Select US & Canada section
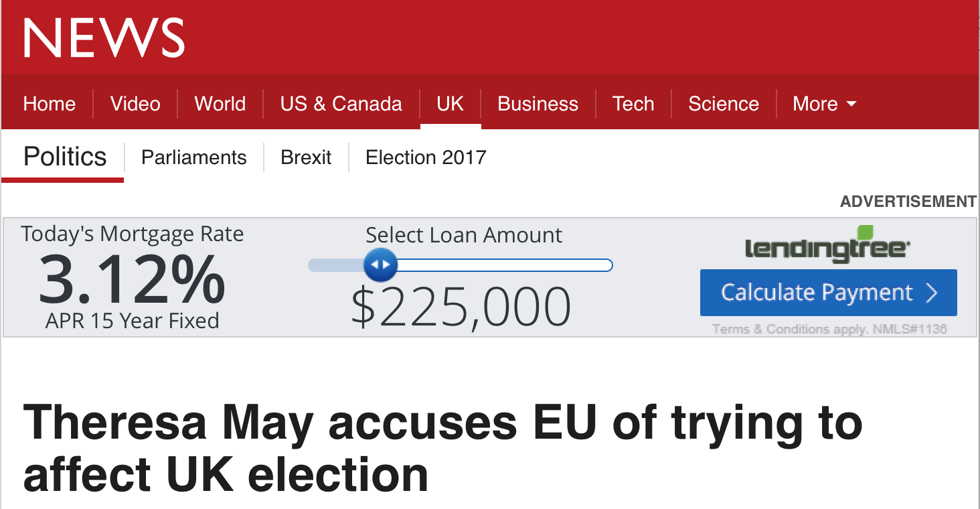Screen dimensions: 980x509 pyautogui.click(x=341, y=104)
